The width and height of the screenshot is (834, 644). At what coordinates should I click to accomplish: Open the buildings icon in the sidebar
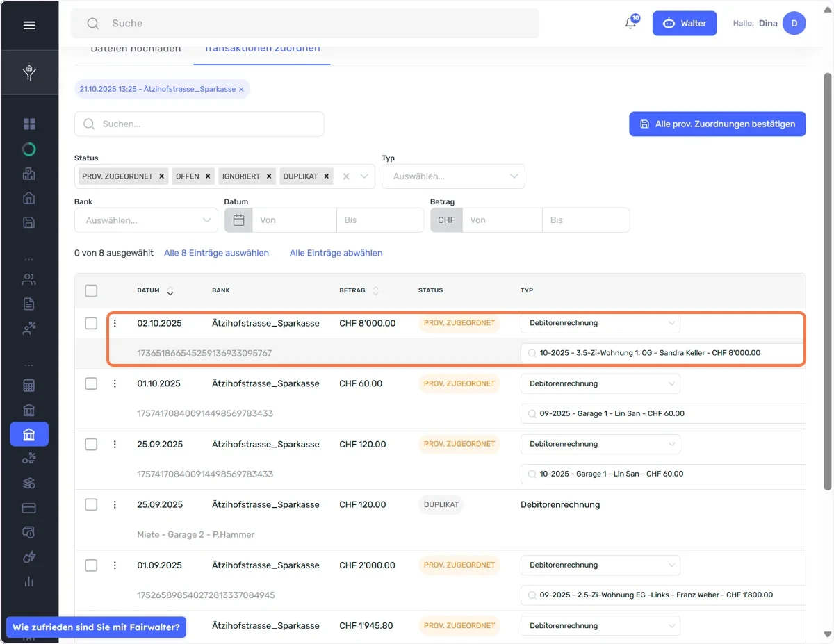29,174
